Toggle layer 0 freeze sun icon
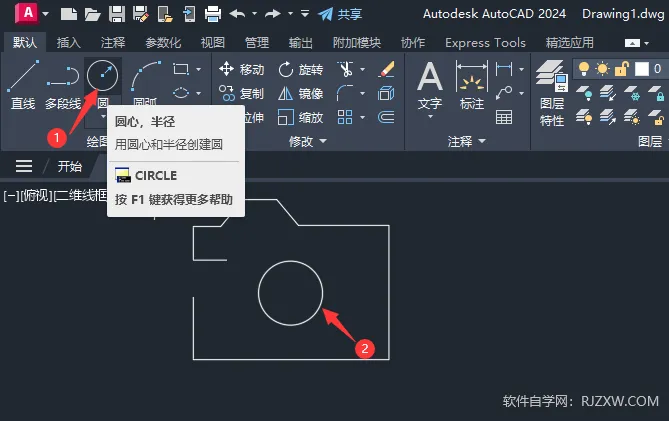669x421 pixels. coord(602,69)
